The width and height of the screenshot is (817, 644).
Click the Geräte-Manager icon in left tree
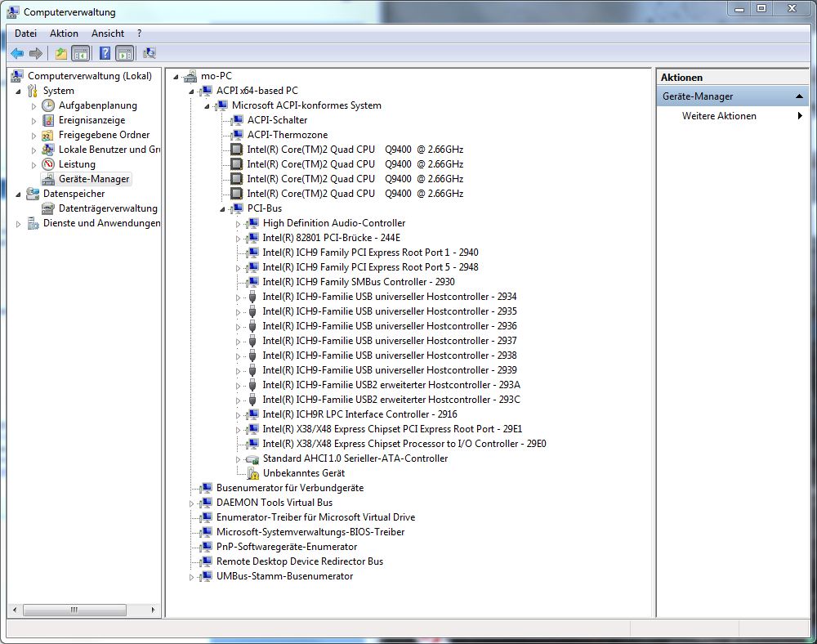pyautogui.click(x=48, y=179)
